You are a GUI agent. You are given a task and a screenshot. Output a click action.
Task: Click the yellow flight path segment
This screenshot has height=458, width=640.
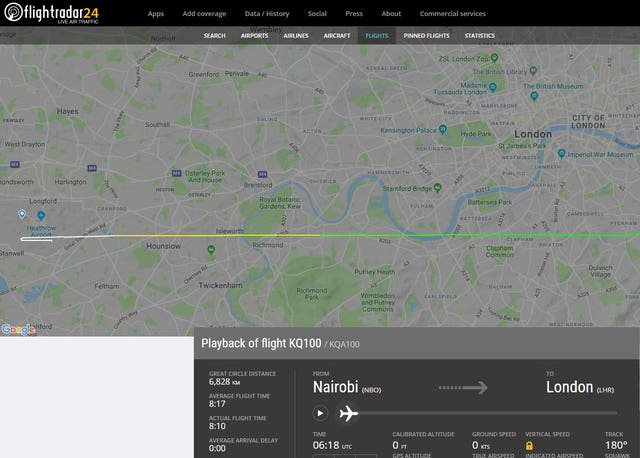coord(216,236)
